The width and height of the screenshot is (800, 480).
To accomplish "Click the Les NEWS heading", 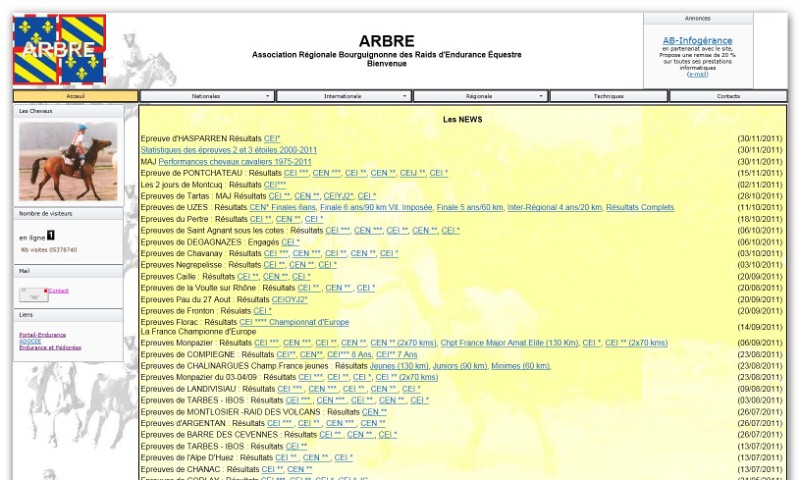I will 462,119.
